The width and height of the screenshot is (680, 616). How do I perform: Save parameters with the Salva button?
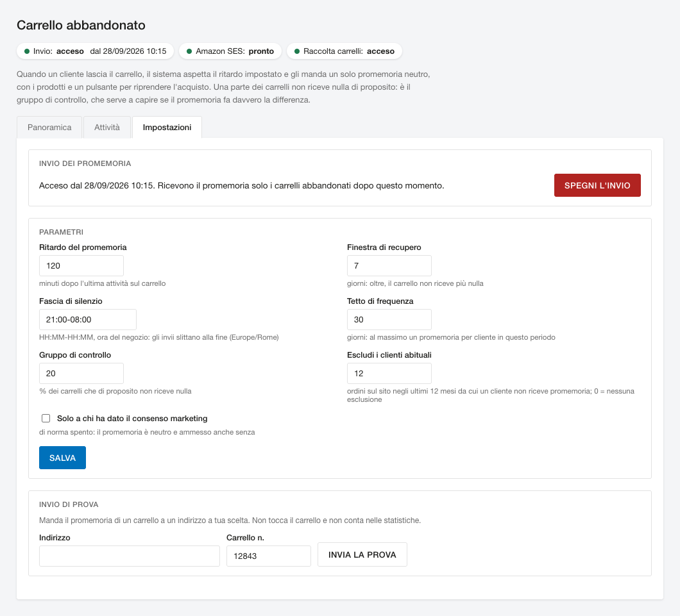62,458
